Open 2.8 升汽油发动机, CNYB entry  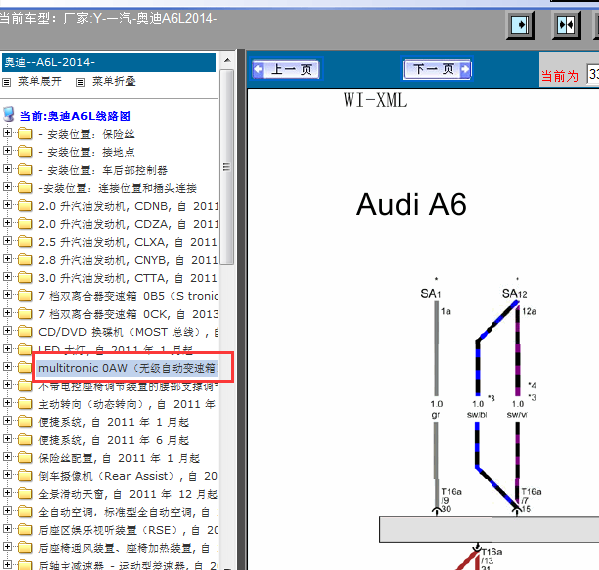128,260
